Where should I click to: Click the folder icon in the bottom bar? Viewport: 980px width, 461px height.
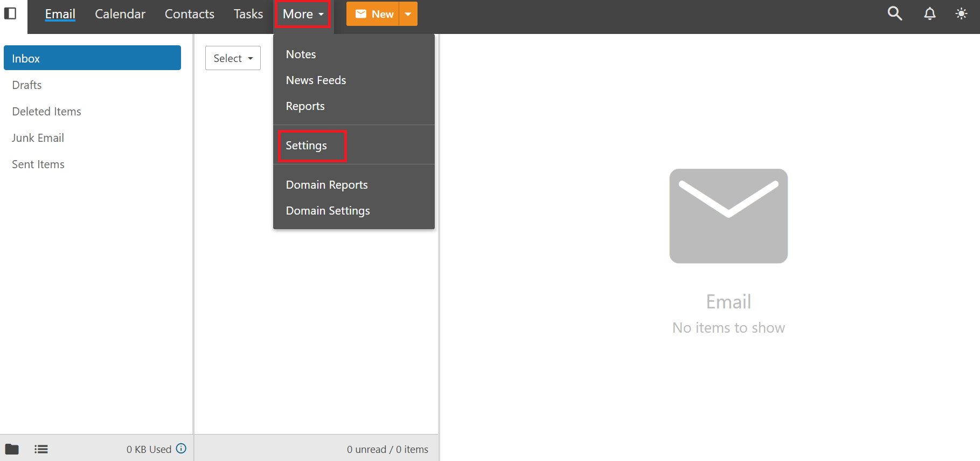pos(12,449)
